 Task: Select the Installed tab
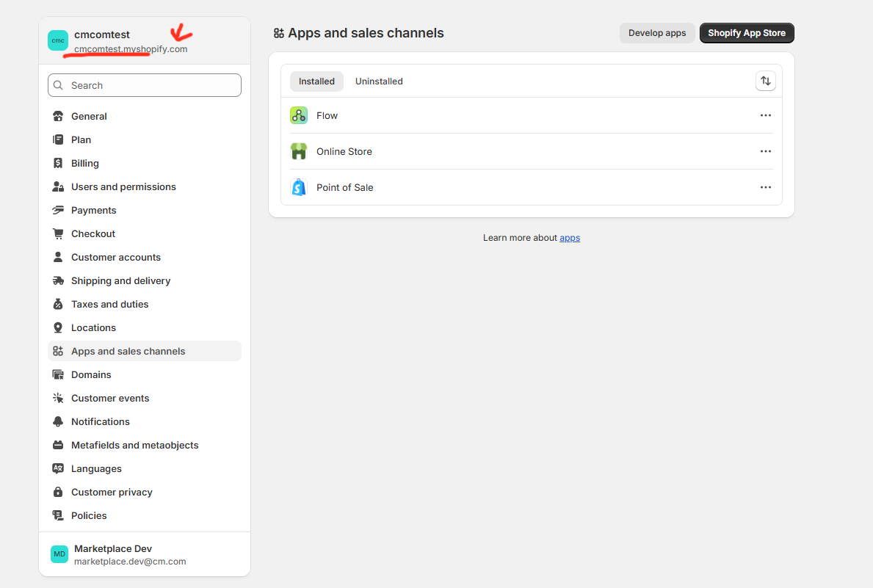click(316, 81)
